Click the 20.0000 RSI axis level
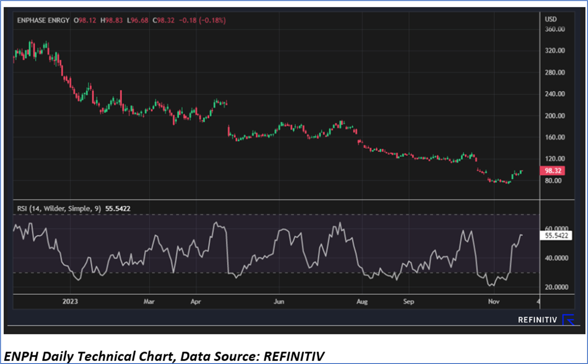Image resolution: width=588 pixels, height=364 pixels. coord(556,287)
